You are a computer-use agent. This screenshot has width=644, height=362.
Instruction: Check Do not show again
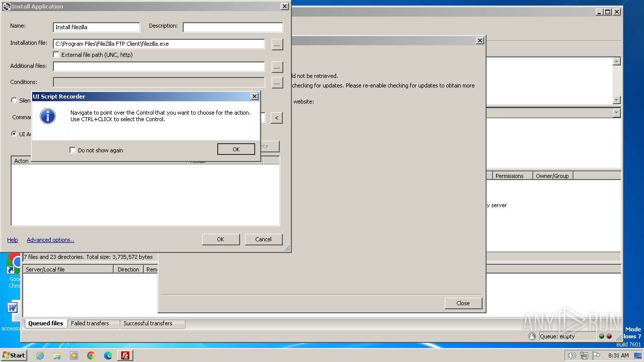(72, 150)
